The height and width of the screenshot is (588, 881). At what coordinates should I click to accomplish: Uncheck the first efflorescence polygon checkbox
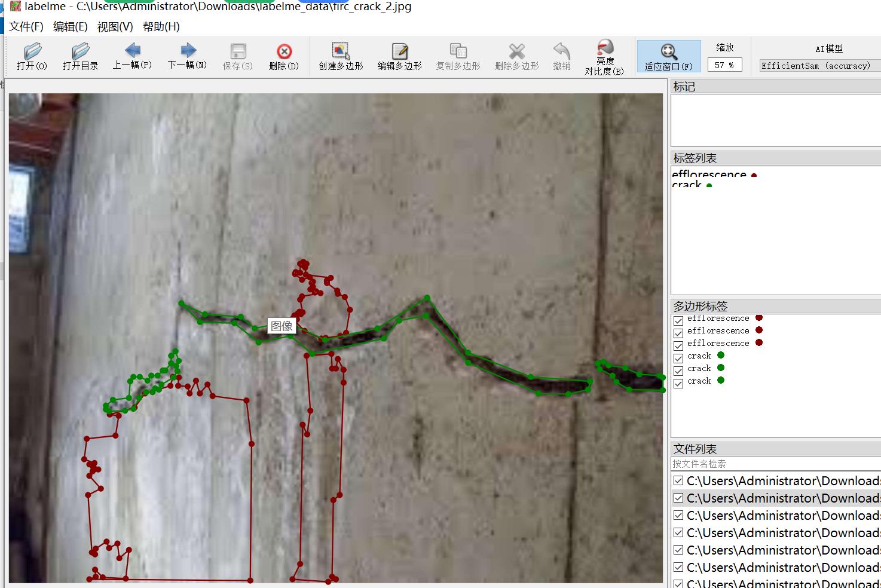coord(678,321)
